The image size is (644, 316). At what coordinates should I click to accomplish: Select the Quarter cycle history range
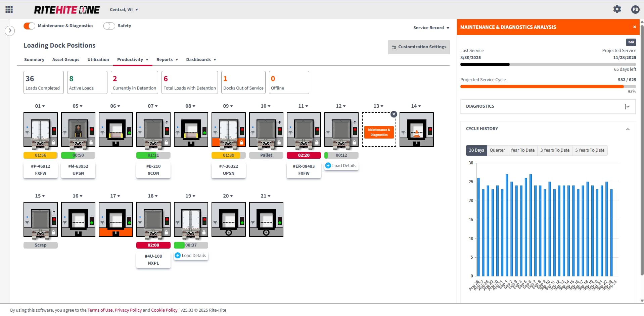pos(497,150)
